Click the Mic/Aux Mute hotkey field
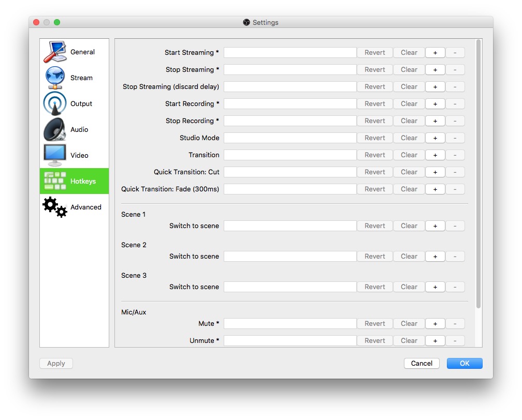Image resolution: width=522 pixels, height=420 pixels. coord(290,324)
